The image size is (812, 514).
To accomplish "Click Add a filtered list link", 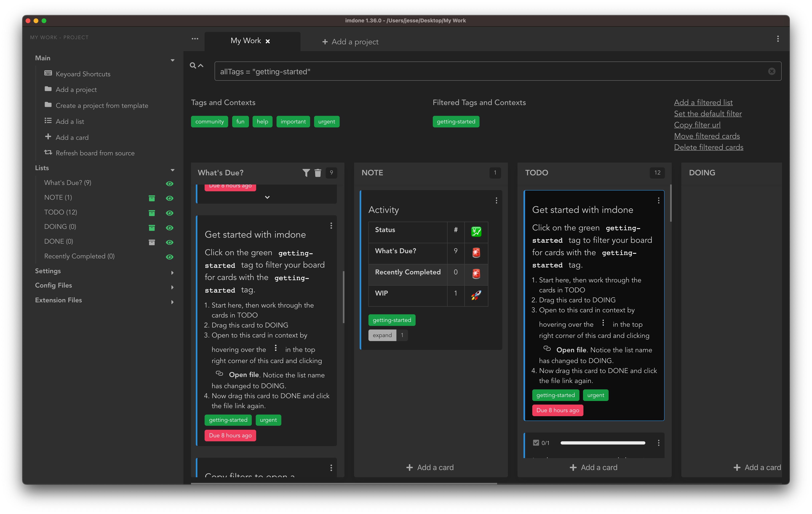I will coord(703,102).
